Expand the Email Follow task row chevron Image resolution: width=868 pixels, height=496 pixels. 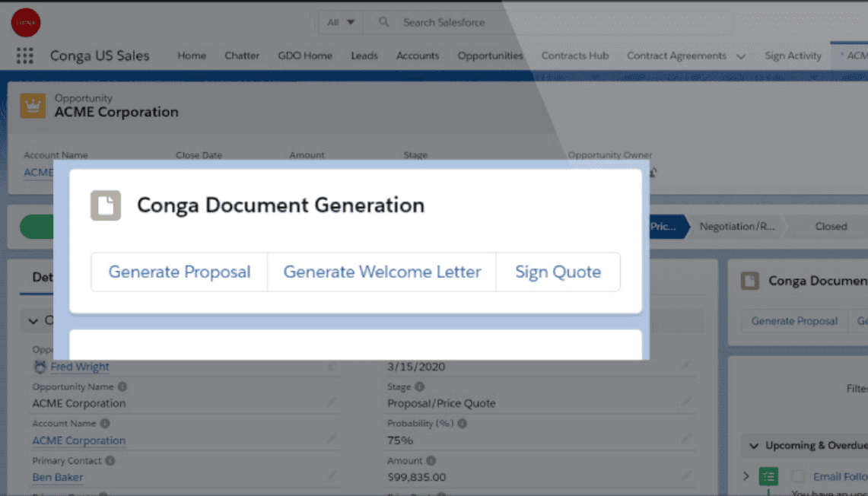(746, 476)
